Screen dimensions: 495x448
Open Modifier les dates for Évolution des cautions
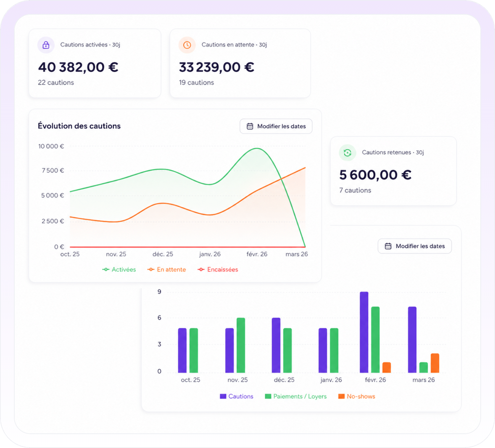click(x=276, y=126)
